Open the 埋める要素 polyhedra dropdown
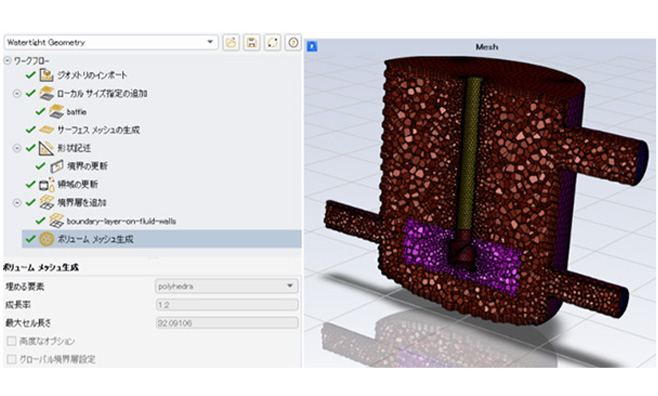 click(227, 286)
